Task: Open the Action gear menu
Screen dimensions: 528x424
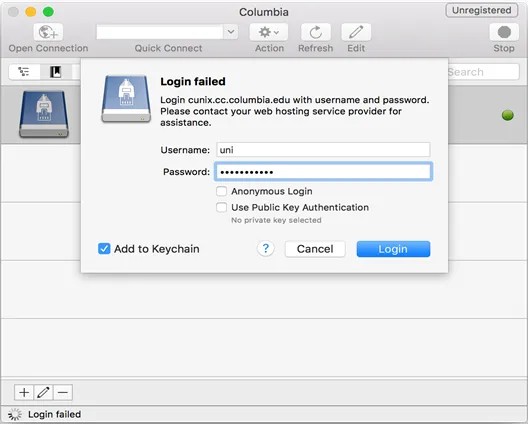Action: 269,32
